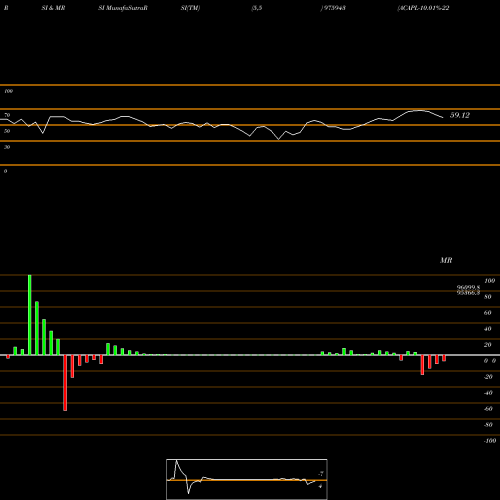This screenshot has height=500, width=500.
Task: Click the tallest green MR histogram bar
Action: [30, 315]
